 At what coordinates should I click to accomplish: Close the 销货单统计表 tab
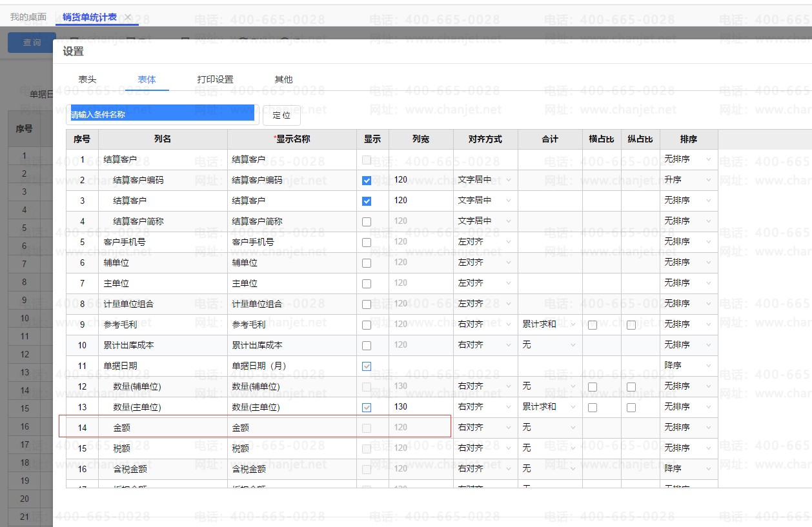pyautogui.click(x=128, y=17)
